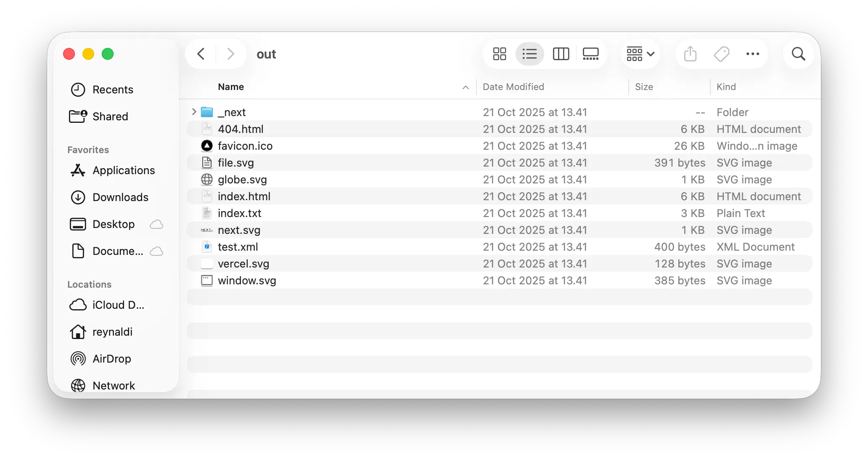
Task: Open the Downloads sidebar item
Action: click(120, 197)
